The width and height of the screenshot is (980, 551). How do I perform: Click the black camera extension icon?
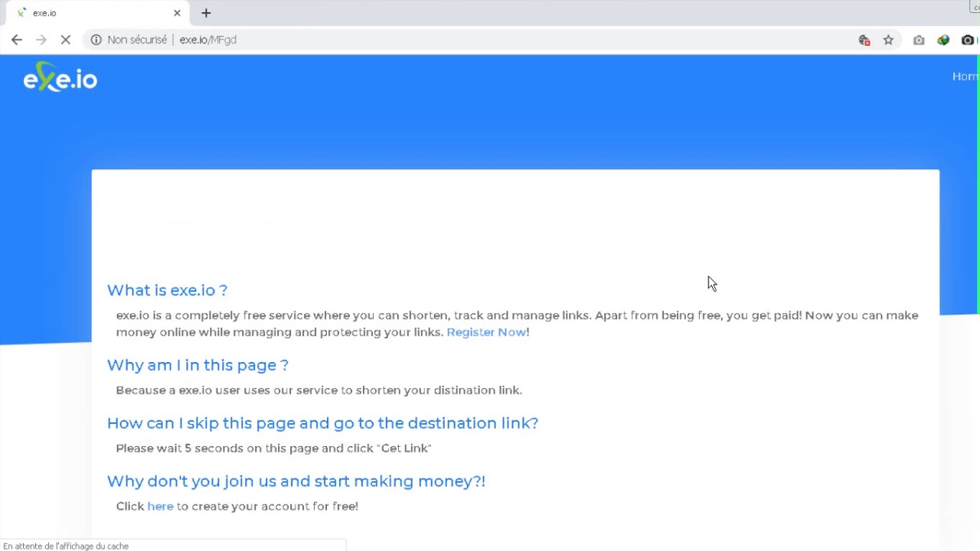tap(968, 40)
